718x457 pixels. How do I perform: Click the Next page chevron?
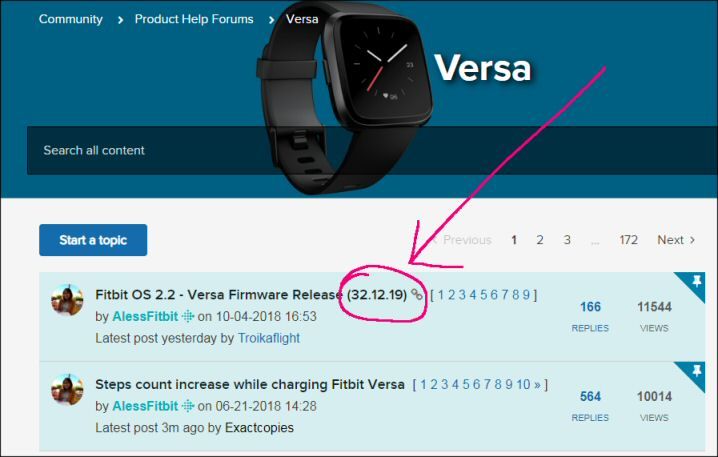tap(692, 240)
